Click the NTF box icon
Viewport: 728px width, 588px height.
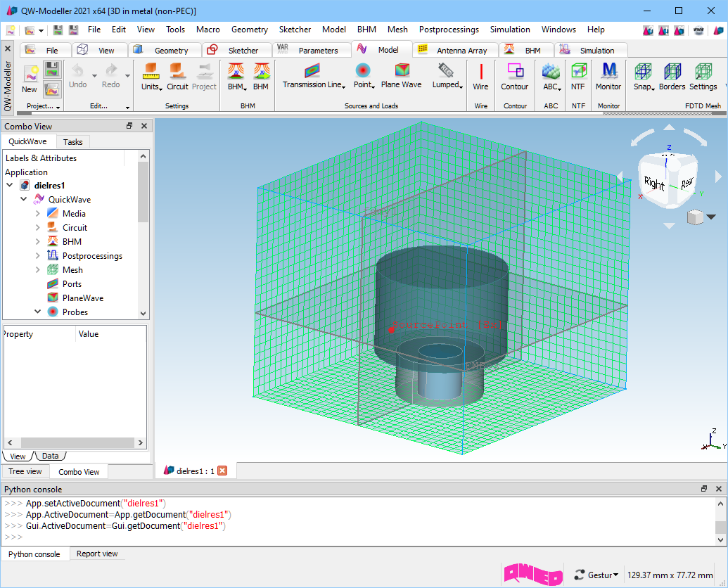[578, 71]
